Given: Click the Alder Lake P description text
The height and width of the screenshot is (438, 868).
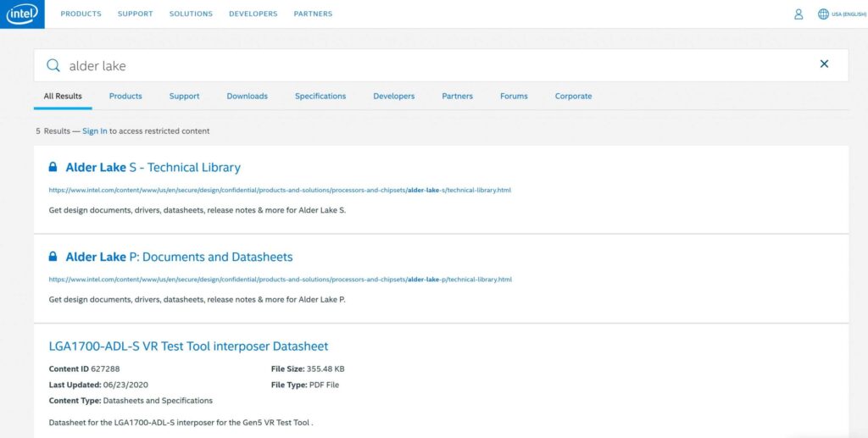Looking at the screenshot, I should coord(197,300).
